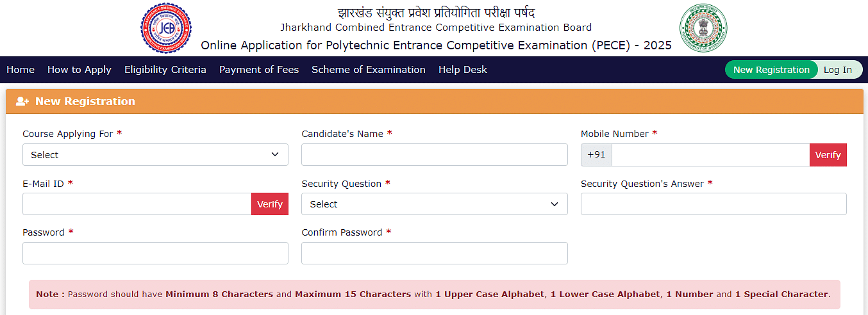
Task: Click the green New Registration button
Action: [771, 70]
